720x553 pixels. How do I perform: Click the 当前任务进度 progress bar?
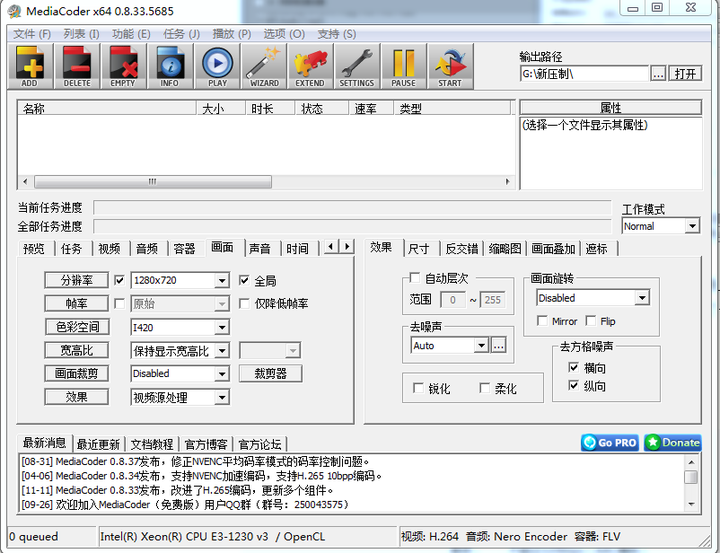tap(353, 208)
